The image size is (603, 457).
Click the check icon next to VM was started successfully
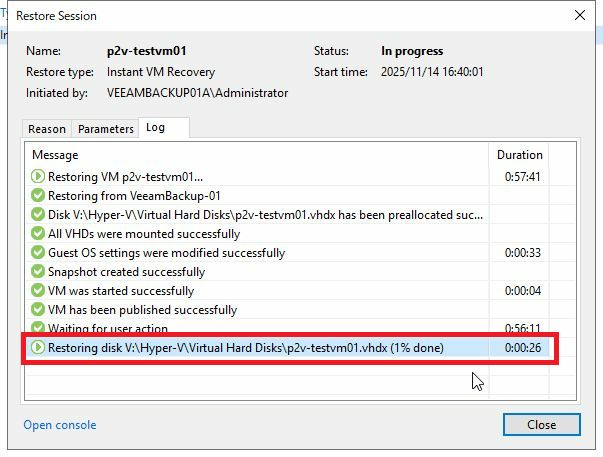tap(38, 291)
